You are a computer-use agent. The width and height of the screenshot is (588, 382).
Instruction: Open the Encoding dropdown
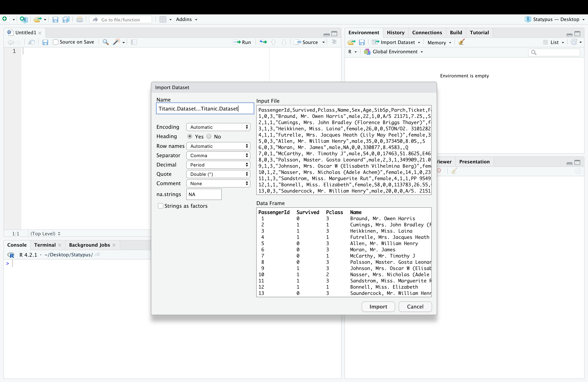(x=218, y=127)
